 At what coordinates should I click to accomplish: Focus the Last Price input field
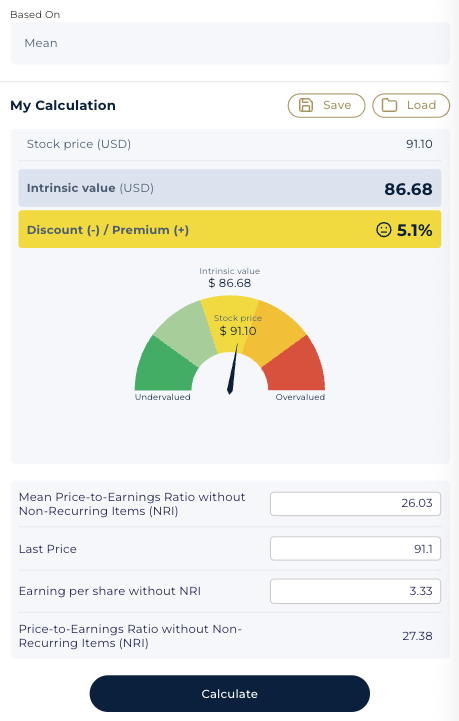355,548
